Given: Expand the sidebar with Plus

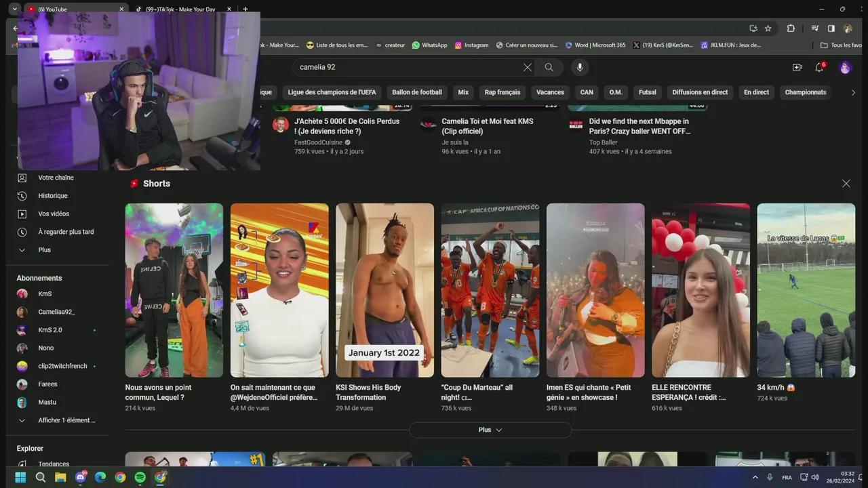Looking at the screenshot, I should [44, 249].
